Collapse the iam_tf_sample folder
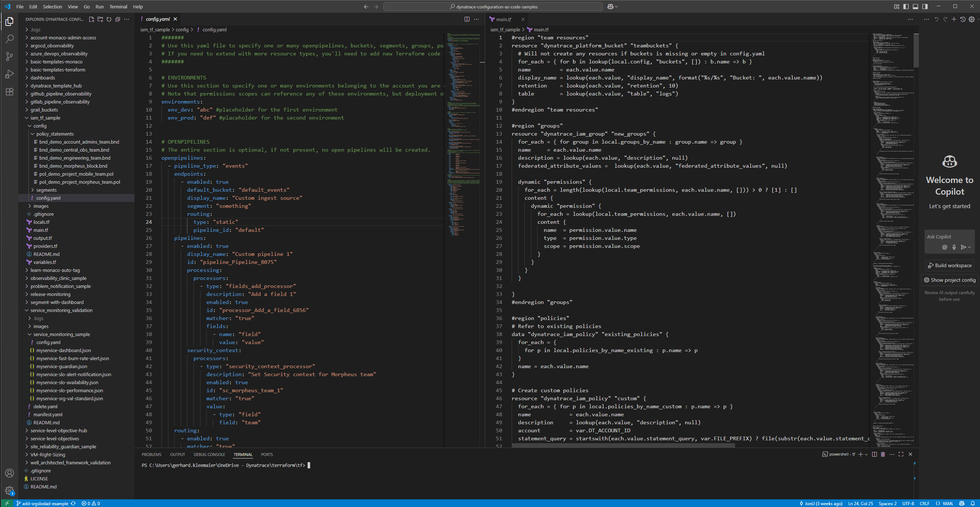Screen dimensions: 980x507 coord(45,118)
